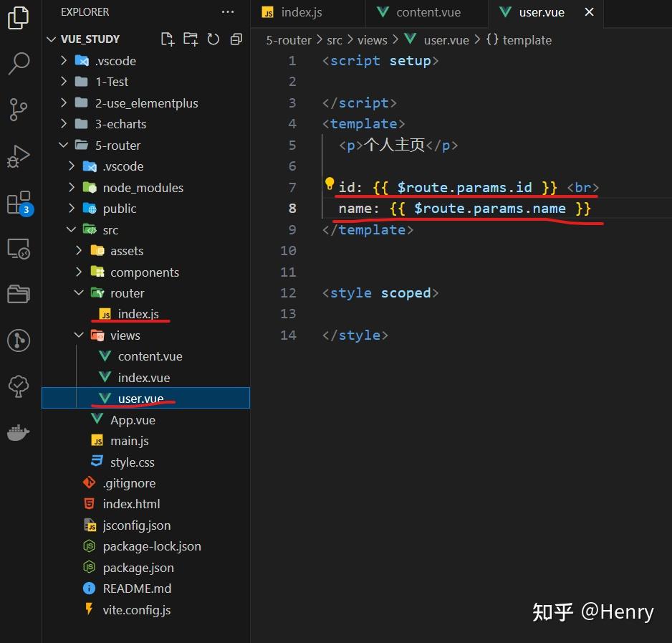
Task: Close the user.vue editor tab
Action: coord(590,12)
